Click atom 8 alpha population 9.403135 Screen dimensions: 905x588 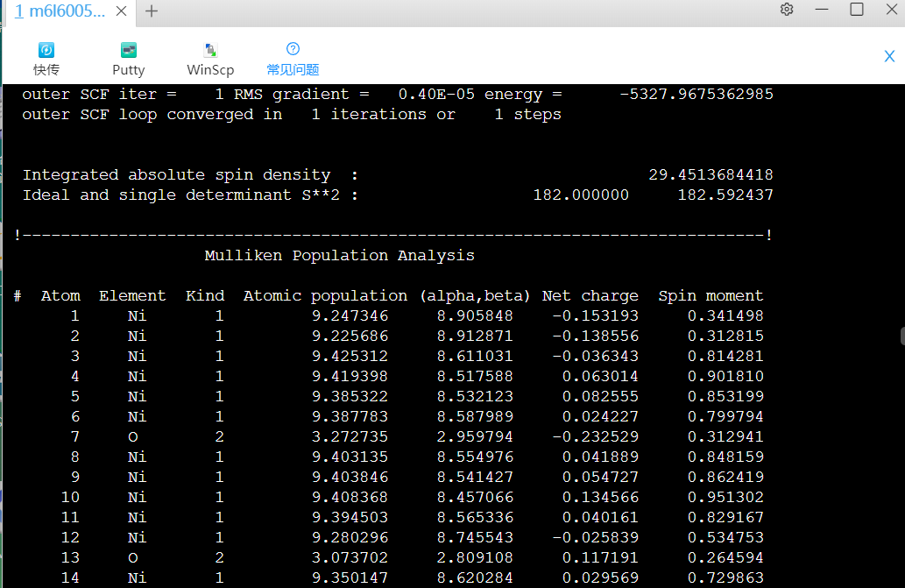tap(350, 457)
